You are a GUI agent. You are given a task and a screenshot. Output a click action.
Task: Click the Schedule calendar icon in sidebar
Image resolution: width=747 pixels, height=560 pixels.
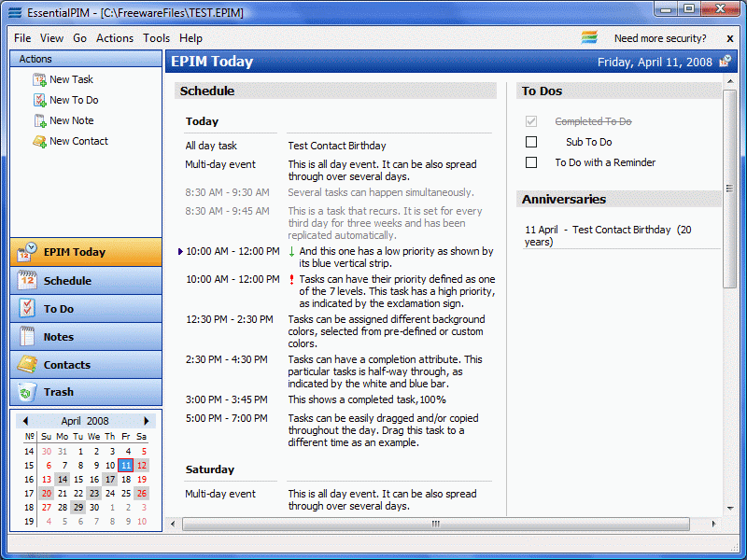click(x=27, y=281)
